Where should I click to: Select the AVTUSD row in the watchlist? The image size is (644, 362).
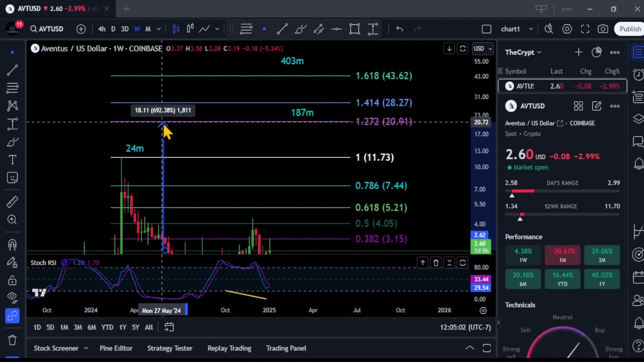[x=562, y=86]
